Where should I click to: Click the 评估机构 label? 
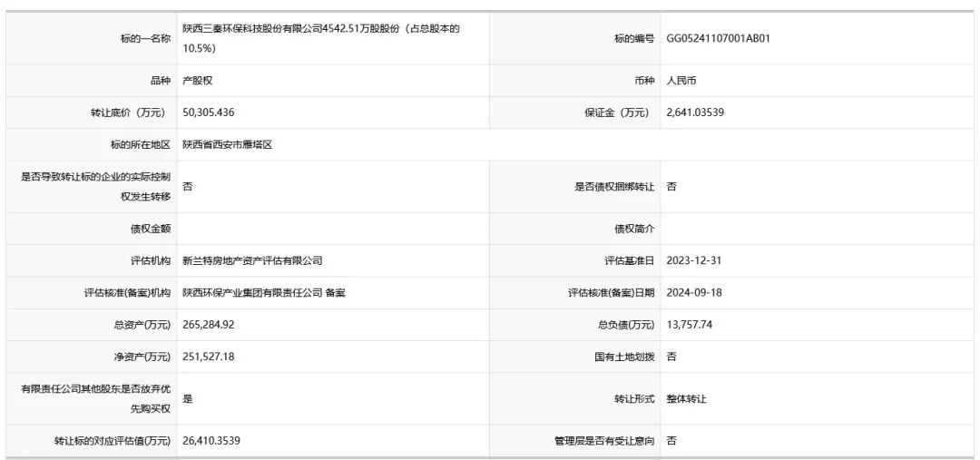click(x=150, y=260)
